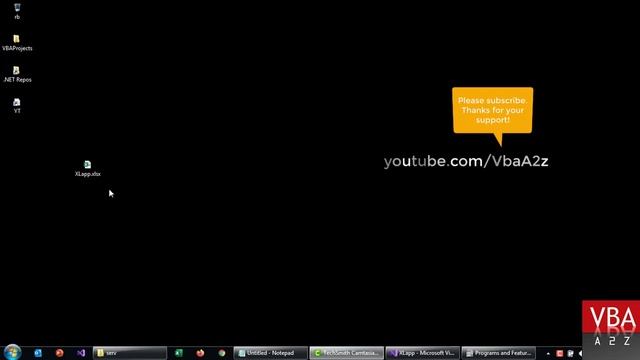Image resolution: width=640 pixels, height=360 pixels.
Task: Click the youtube.com/VbaA2z link text
Action: (x=466, y=161)
